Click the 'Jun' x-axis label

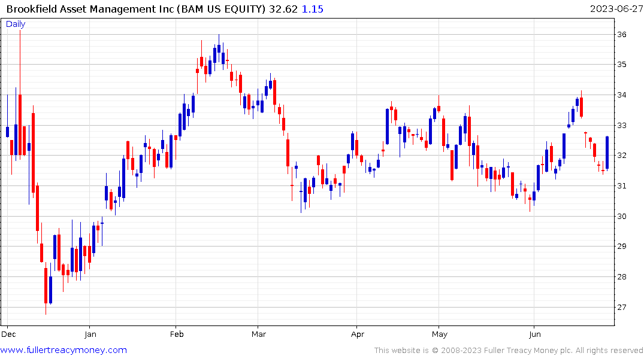pos(535,334)
